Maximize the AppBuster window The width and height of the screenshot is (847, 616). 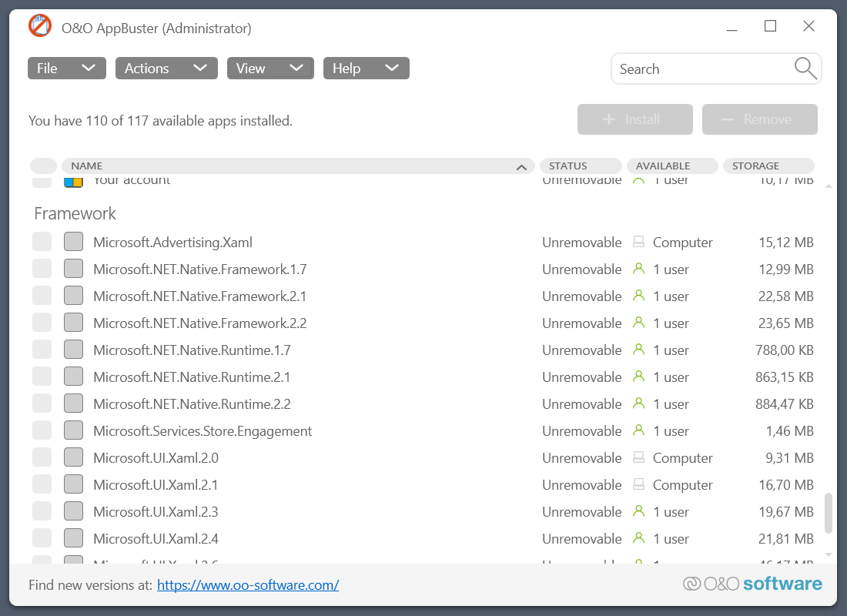pos(770,26)
